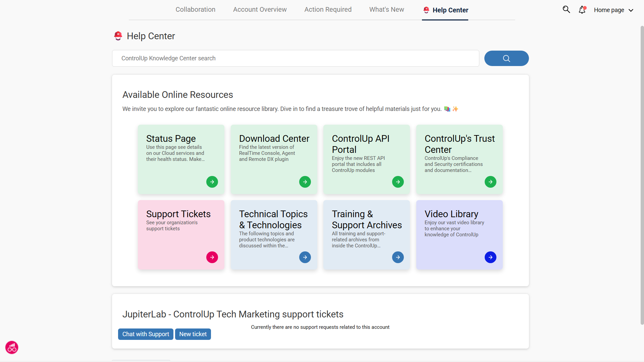The image size is (644, 362).
Task: Focus the Knowledge Center search field
Action: click(296, 58)
